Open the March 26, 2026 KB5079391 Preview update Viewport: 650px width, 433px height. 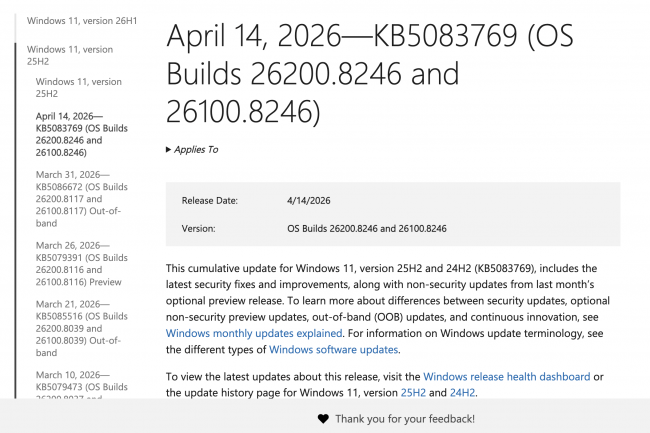click(82, 263)
